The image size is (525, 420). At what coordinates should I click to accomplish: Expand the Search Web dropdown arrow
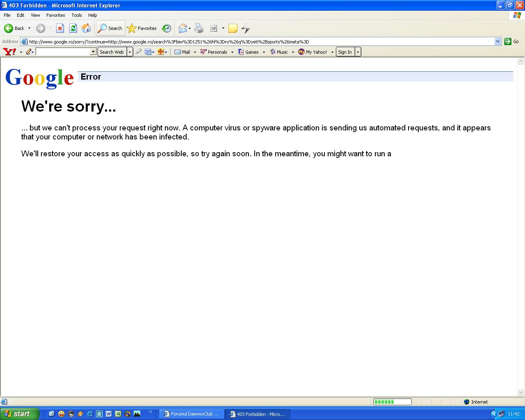pos(130,52)
